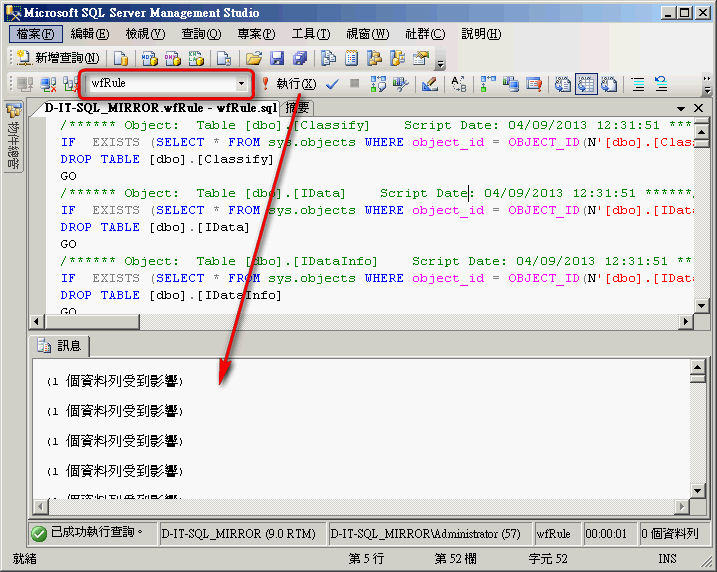
Task: Open the 專案(P) menu
Action: tap(256, 34)
